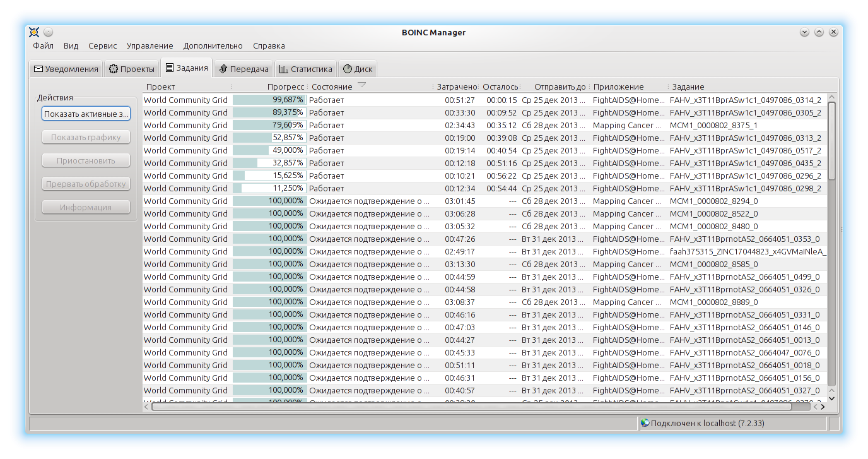Select task MCM1_0000802_8522_0
The image size is (868, 459).
[x=713, y=213]
